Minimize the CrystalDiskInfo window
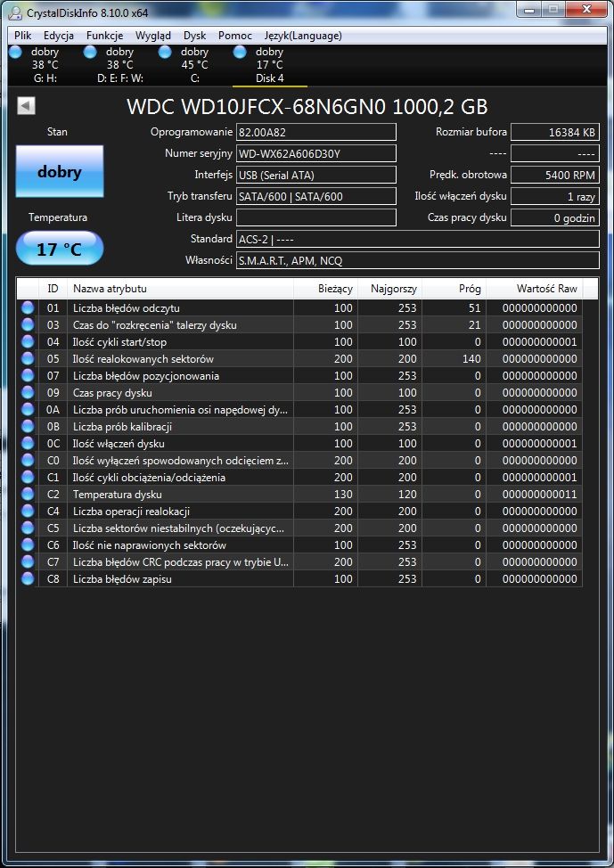Image resolution: width=614 pixels, height=868 pixels. point(529,9)
